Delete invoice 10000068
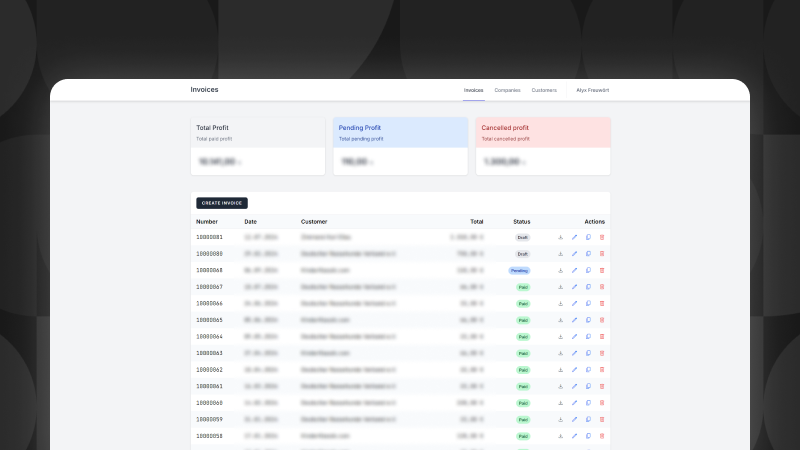Viewport: 800px width, 450px height. pyautogui.click(x=602, y=270)
